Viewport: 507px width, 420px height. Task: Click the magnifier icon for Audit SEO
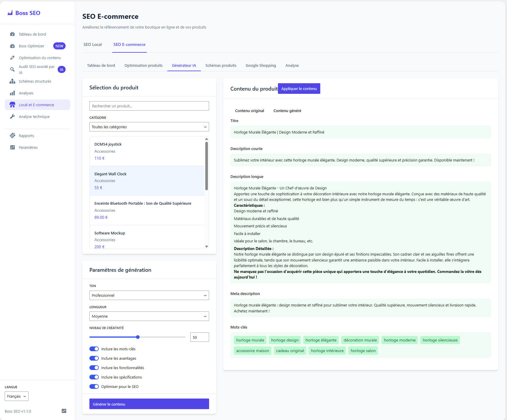(12, 69)
